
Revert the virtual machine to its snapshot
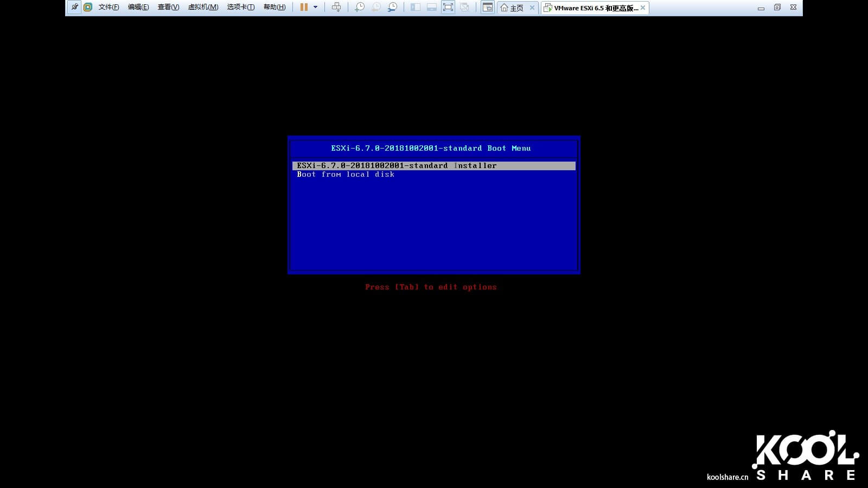point(375,7)
